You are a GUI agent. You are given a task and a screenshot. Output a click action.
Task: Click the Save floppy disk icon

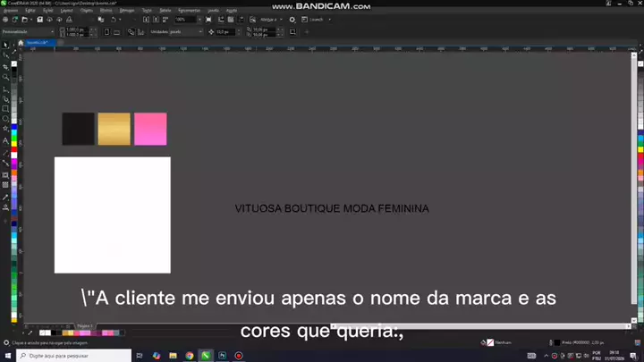point(40,20)
